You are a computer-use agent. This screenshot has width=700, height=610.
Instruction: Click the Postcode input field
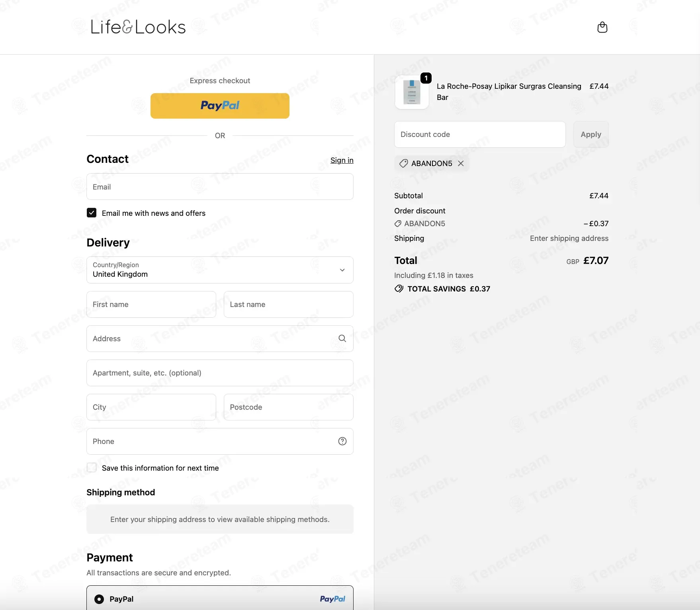tap(289, 407)
